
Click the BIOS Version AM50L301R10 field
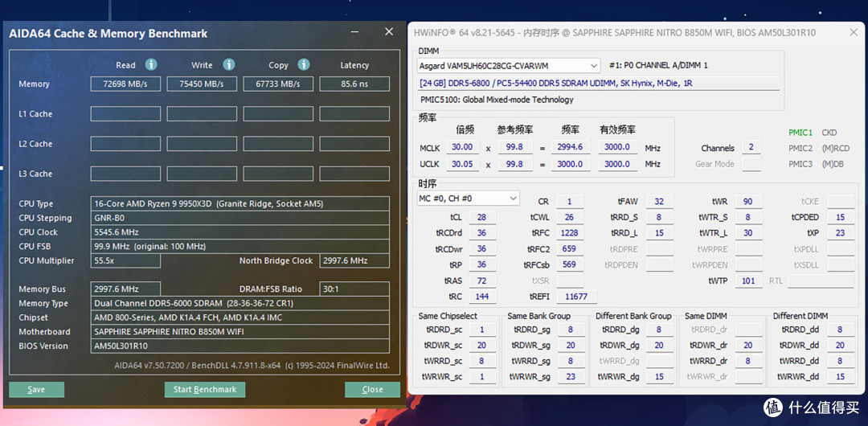click(240, 346)
